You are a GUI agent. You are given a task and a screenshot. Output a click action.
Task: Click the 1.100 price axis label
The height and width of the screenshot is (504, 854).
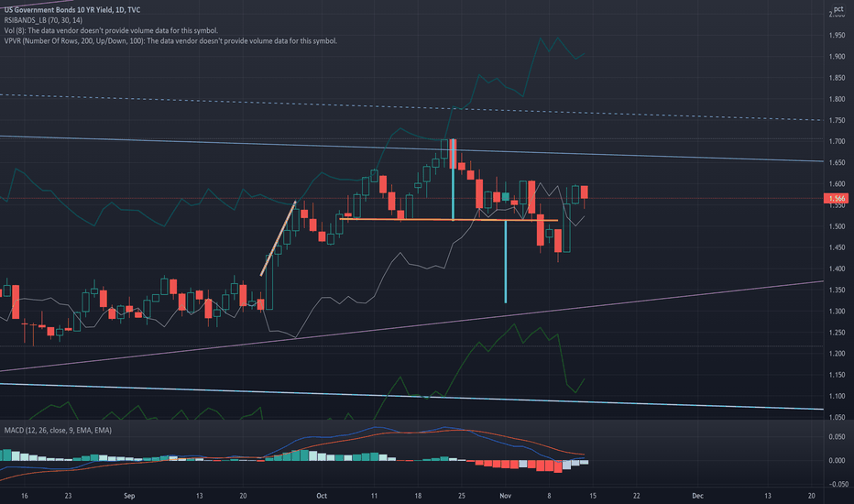point(838,397)
